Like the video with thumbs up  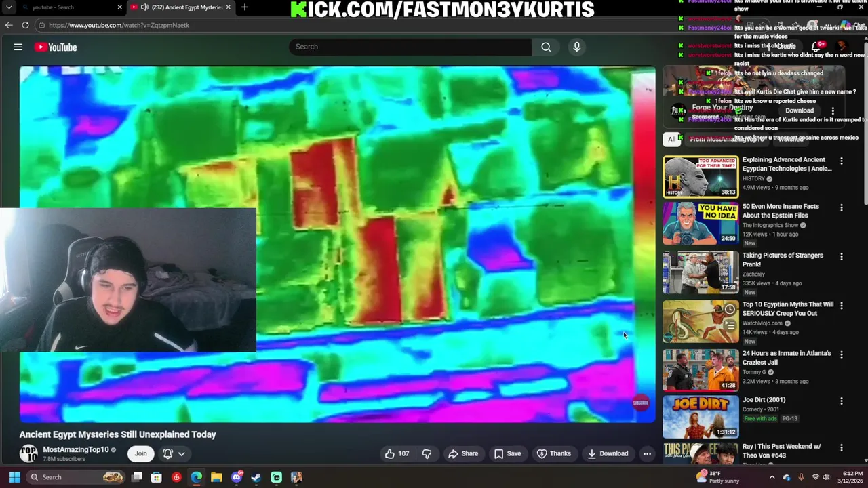(x=397, y=453)
